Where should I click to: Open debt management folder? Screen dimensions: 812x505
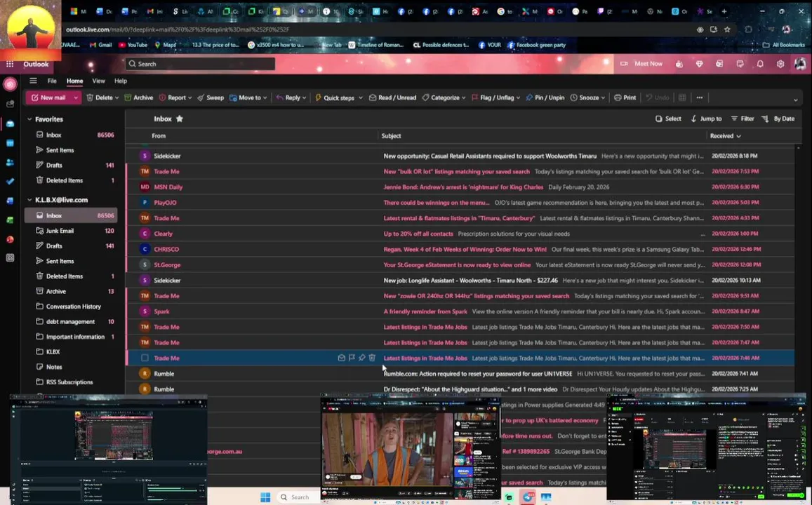(72, 321)
